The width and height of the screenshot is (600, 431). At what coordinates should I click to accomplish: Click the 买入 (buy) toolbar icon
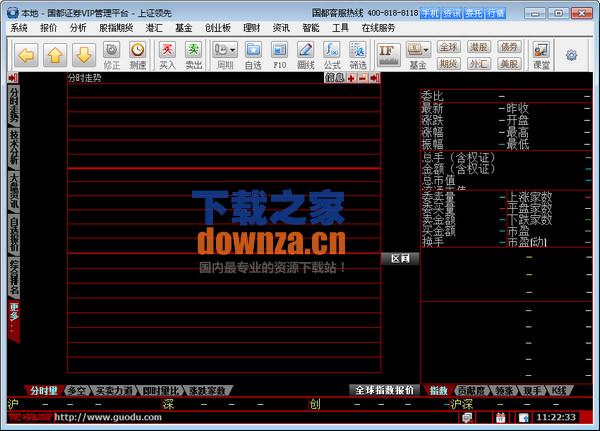166,54
